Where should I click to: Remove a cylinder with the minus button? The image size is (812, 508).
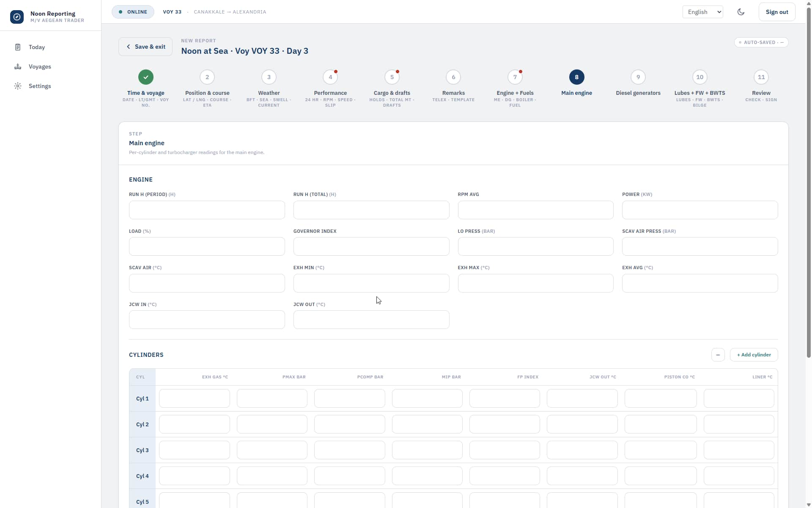pyautogui.click(x=718, y=355)
